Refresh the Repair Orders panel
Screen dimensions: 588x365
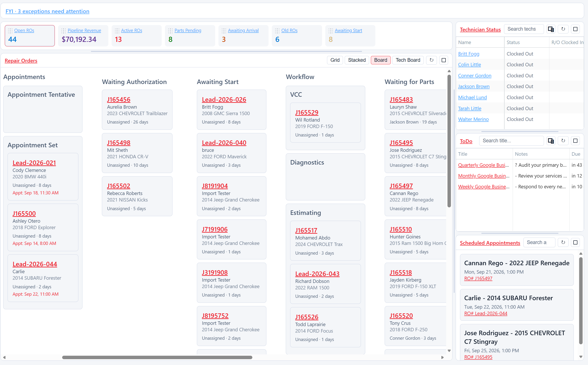point(432,60)
